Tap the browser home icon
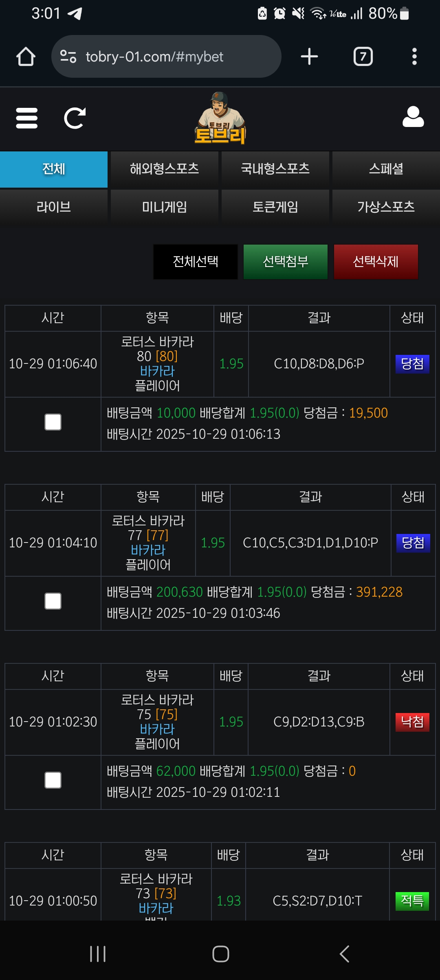 (26, 57)
